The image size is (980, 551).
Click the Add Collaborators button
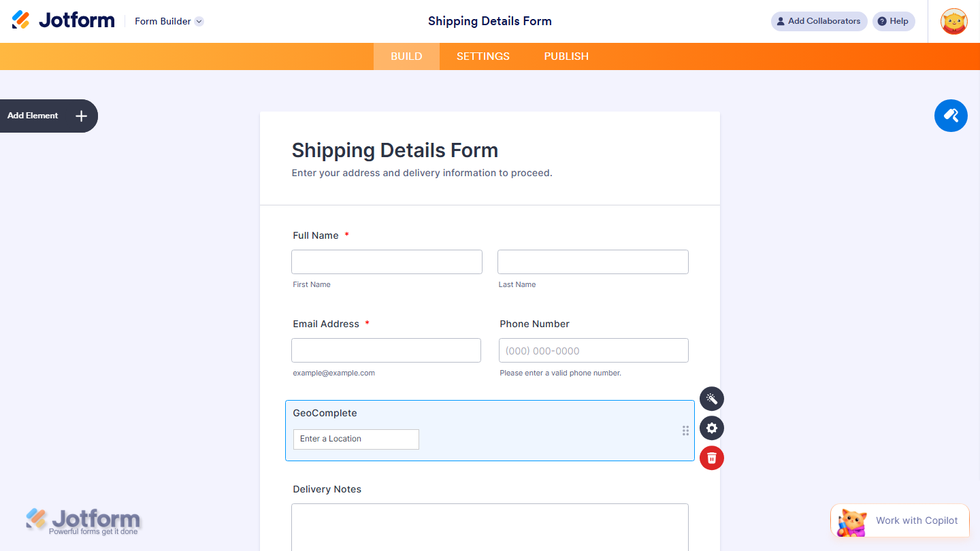(x=819, y=21)
